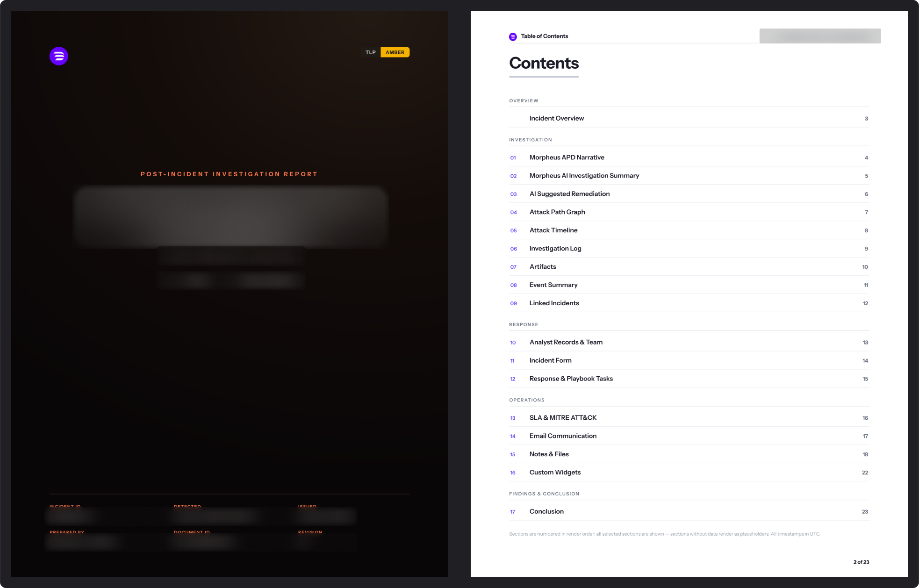Jump to the Email Communication section
919x588 pixels.
click(689, 436)
